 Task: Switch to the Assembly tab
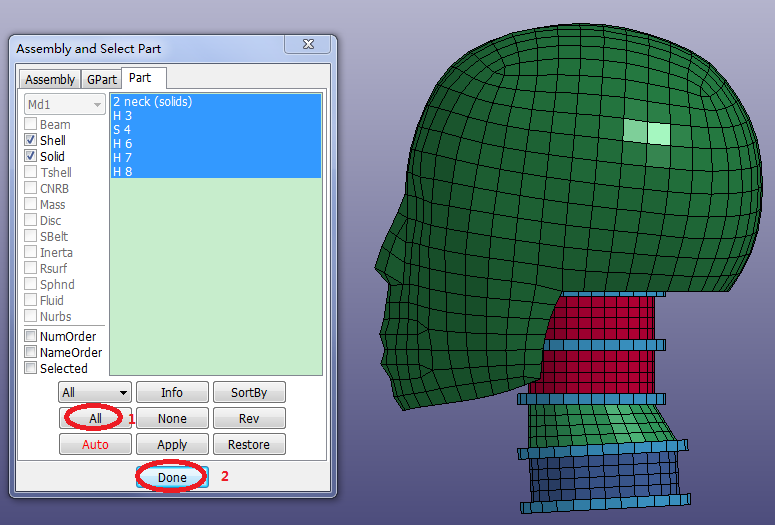(50, 79)
